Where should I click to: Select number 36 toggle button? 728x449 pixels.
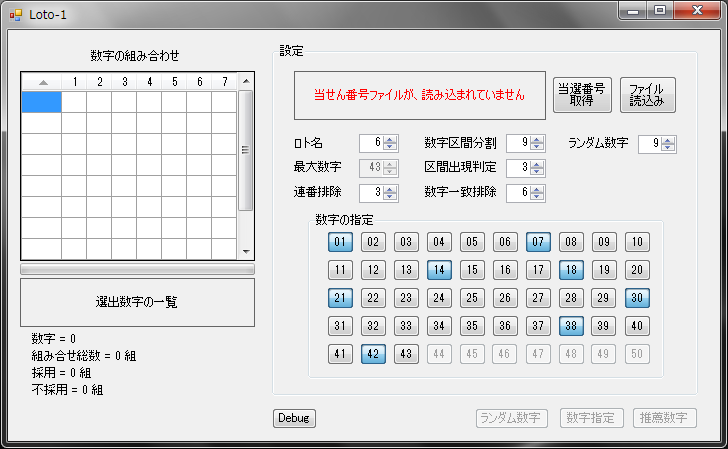505,326
